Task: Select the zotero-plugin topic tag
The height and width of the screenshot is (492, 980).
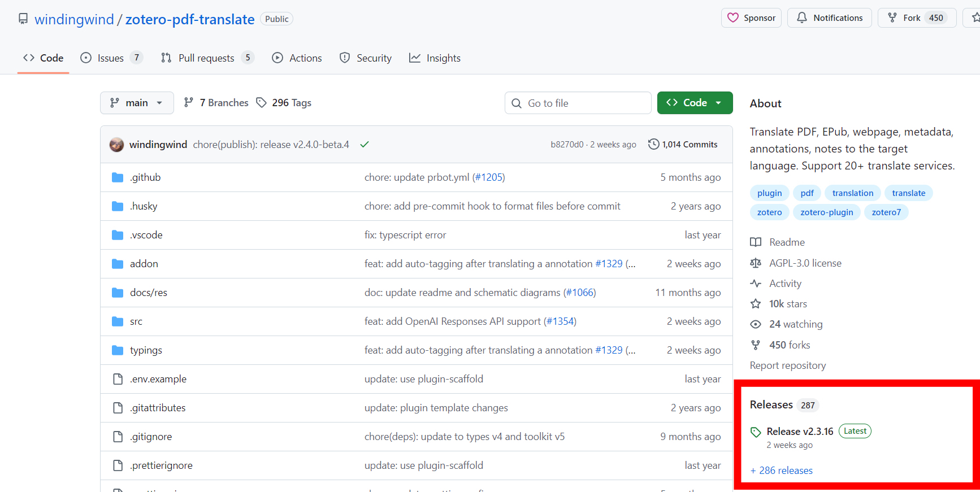Action: pos(826,212)
